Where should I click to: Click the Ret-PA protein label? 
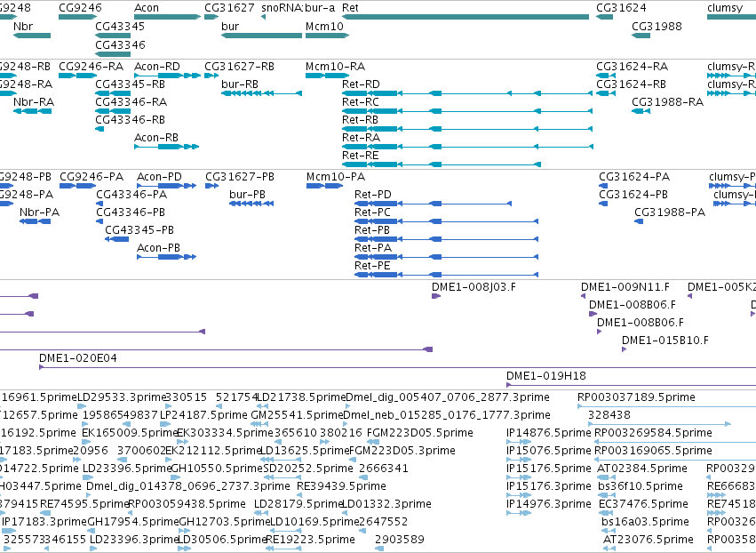(x=373, y=248)
